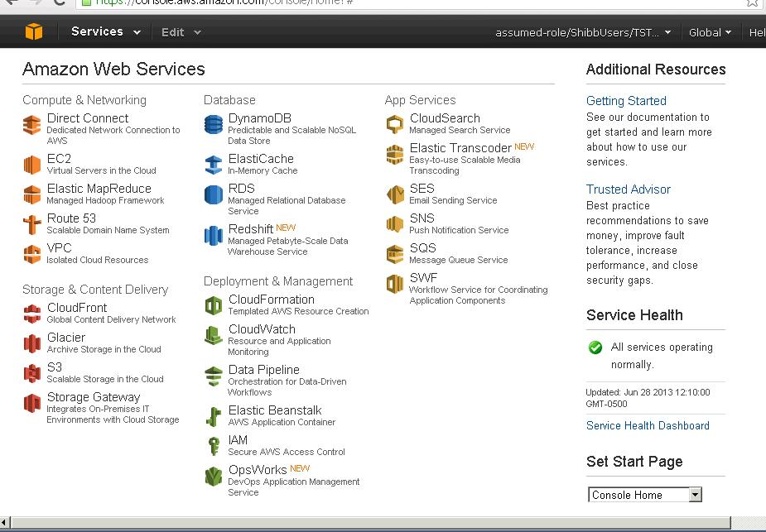
Task: Click the Data Pipeline icon
Action: click(x=214, y=376)
